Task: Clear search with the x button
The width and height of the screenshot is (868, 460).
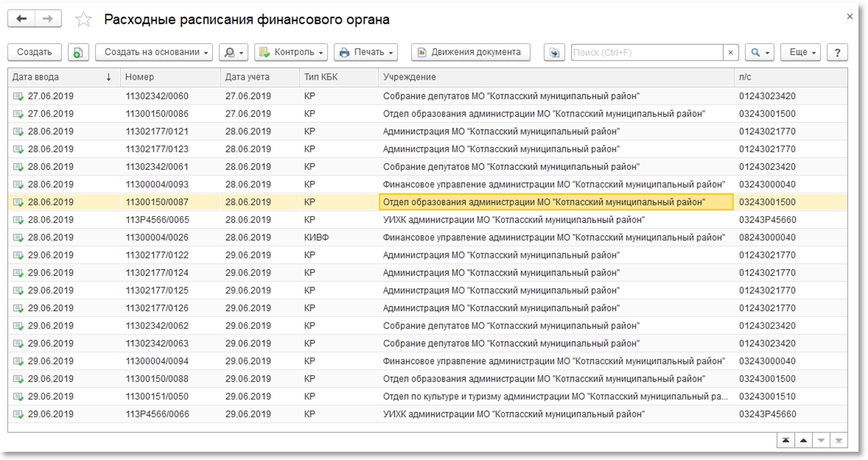Action: point(731,53)
